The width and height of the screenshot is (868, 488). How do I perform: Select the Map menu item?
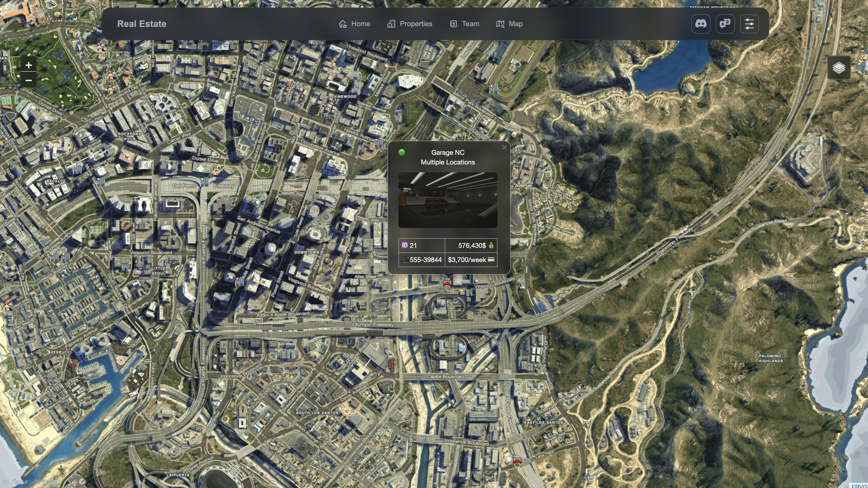[x=510, y=24]
